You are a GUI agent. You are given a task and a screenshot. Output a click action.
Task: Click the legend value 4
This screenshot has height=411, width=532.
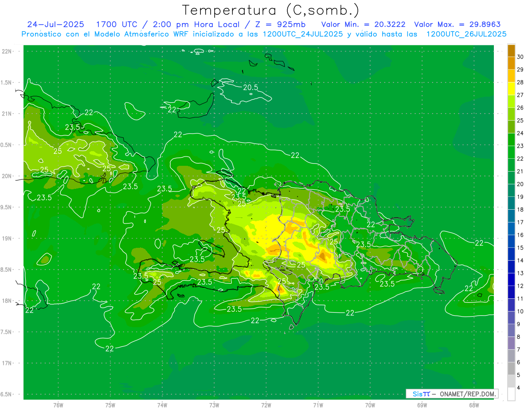(519, 388)
